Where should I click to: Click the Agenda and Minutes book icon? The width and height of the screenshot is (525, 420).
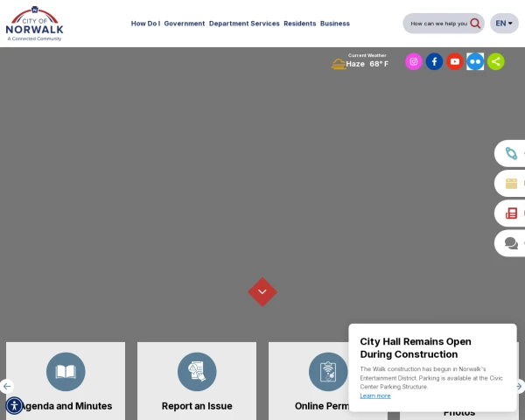[66, 372]
